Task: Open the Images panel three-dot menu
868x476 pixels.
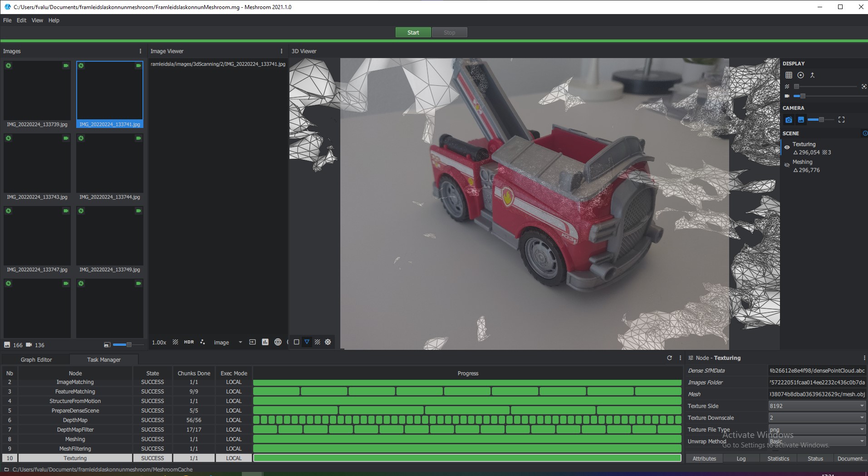Action: click(140, 51)
